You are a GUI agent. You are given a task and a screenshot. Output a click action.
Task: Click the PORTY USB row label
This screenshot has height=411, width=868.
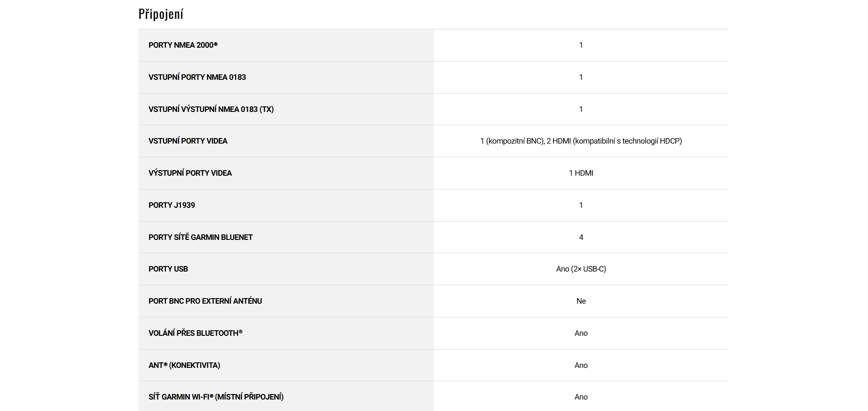click(168, 269)
